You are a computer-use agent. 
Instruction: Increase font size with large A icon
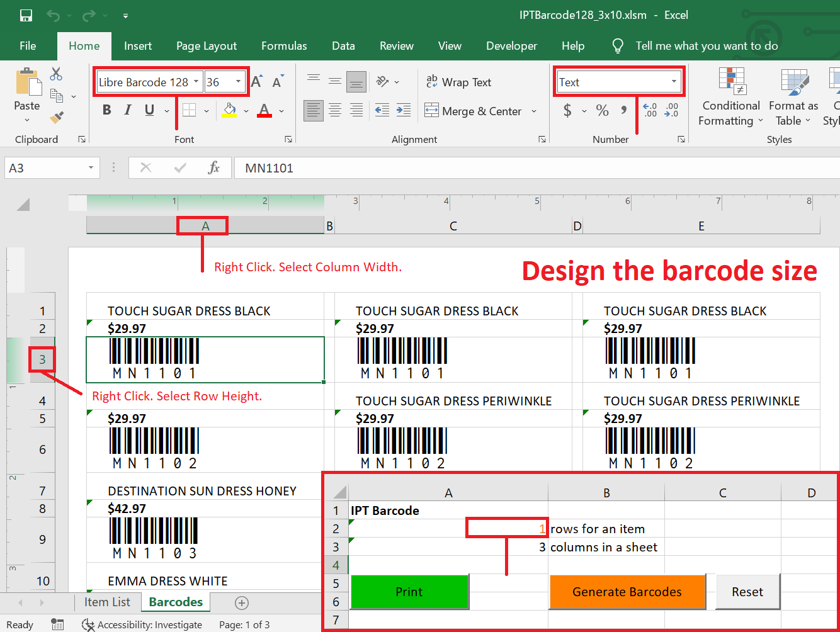[257, 82]
